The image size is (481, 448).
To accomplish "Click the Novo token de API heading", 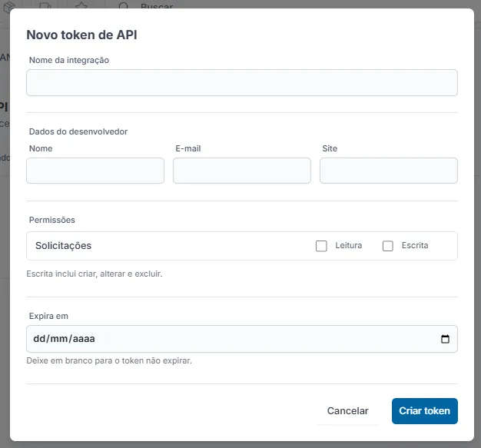I will pyautogui.click(x=81, y=35).
